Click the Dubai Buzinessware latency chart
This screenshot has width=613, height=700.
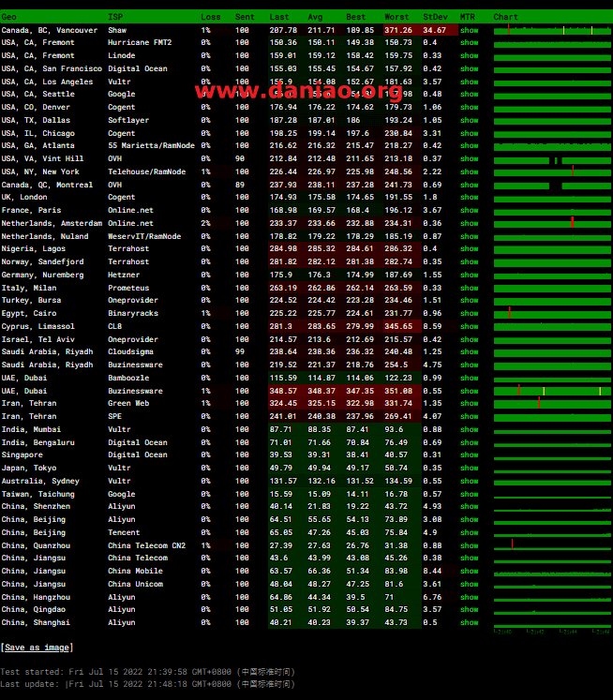552,391
